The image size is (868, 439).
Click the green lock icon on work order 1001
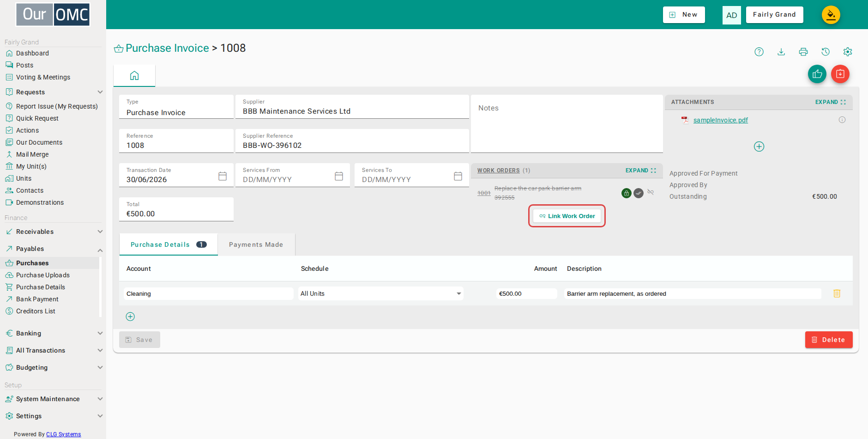click(627, 193)
